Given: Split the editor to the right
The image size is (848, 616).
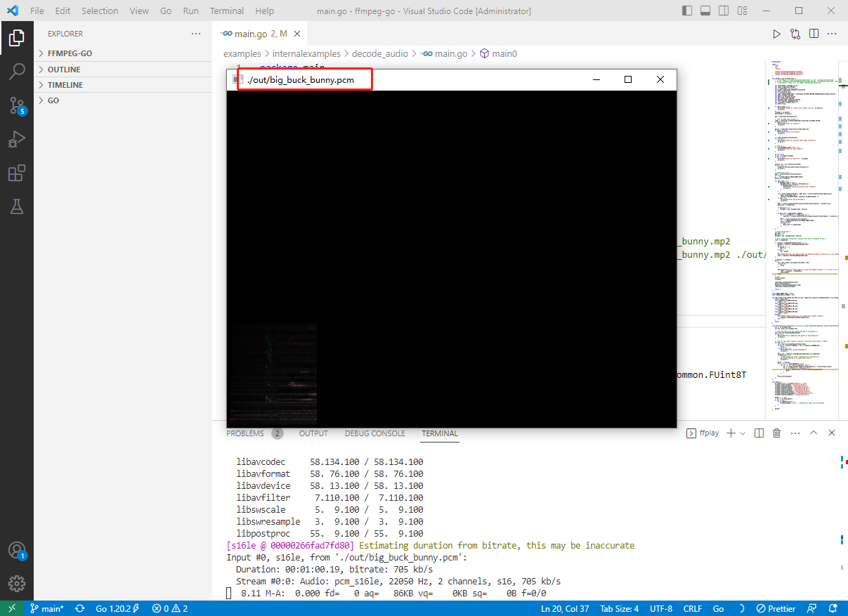Looking at the screenshot, I should coord(814,34).
